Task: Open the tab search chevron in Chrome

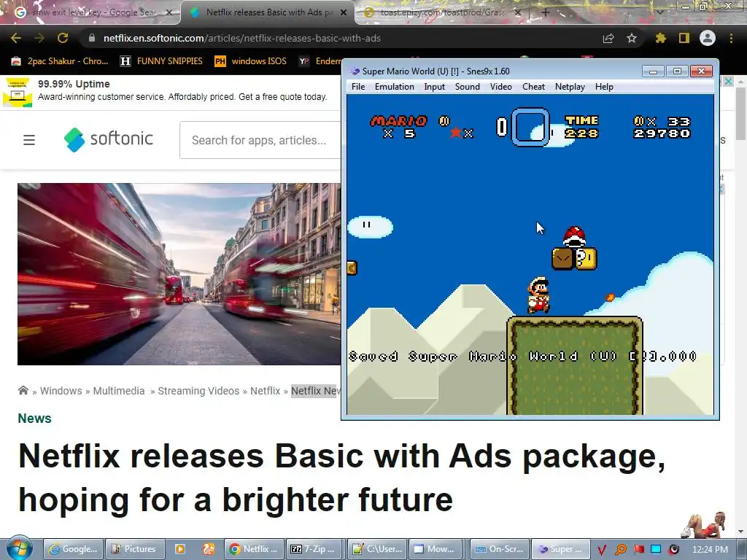Action: point(659,12)
